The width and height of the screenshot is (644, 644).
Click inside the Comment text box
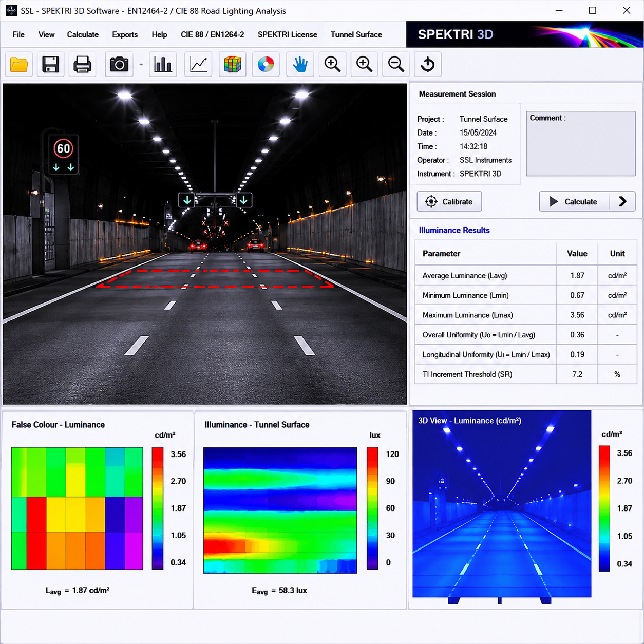pos(581,144)
